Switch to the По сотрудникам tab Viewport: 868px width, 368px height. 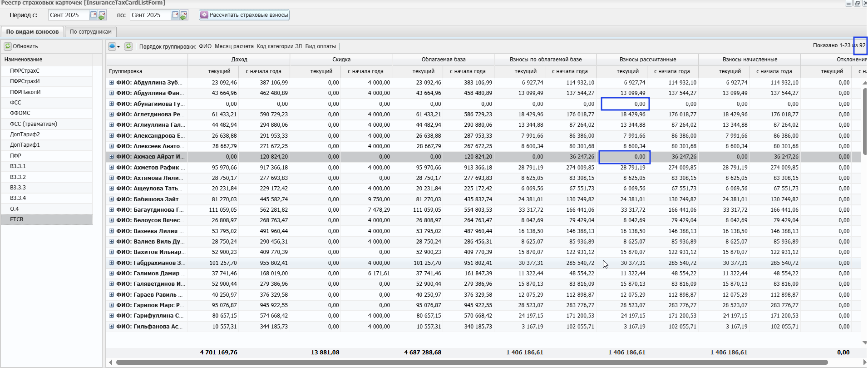[x=90, y=32]
